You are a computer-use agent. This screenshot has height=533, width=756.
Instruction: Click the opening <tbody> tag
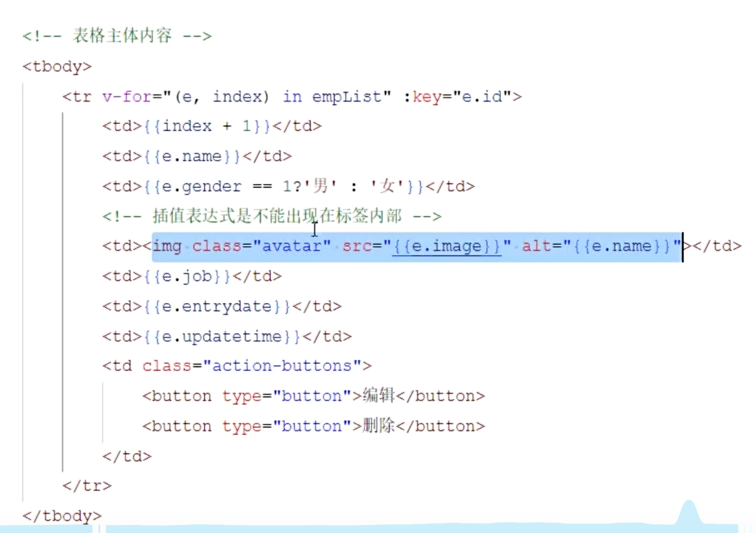pyautogui.click(x=57, y=67)
